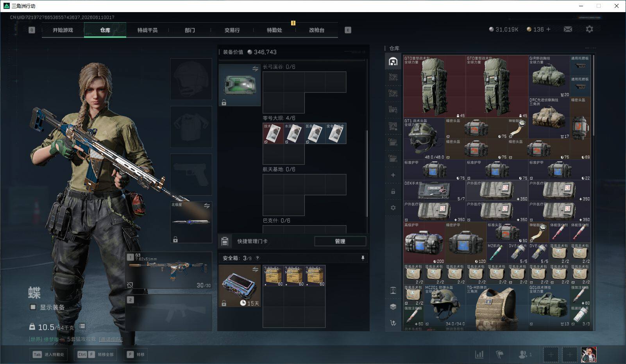
Task: Click the warehouse sidebar operator card icon
Action: pos(393,290)
